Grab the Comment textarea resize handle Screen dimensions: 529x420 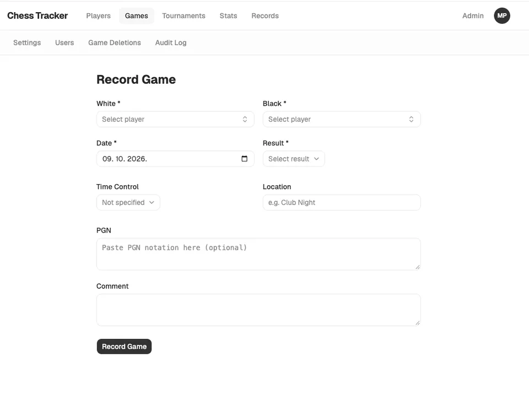(x=417, y=323)
